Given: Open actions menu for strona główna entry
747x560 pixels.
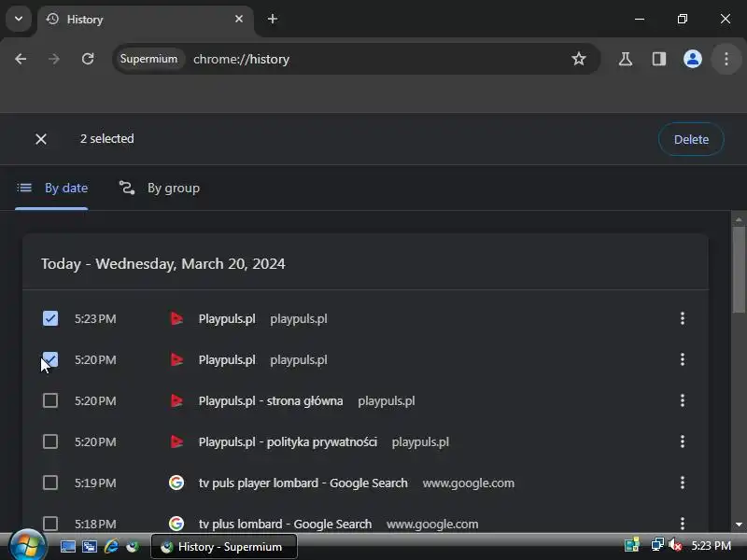Looking at the screenshot, I should click(683, 400).
